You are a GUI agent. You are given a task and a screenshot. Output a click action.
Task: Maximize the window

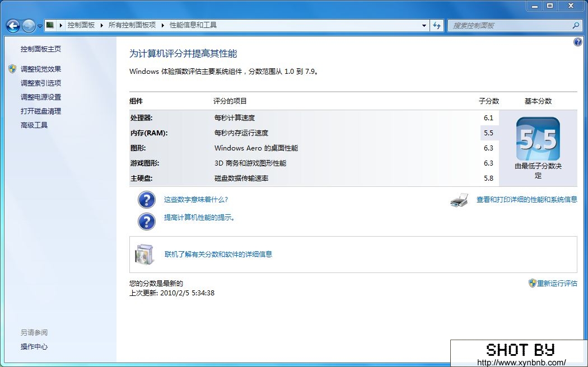pyautogui.click(x=550, y=6)
